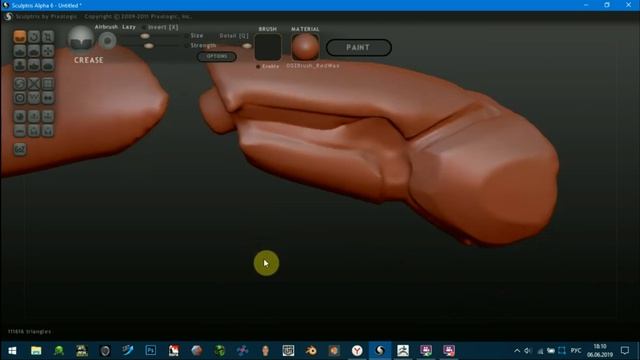
Task: Open the taskbar clock showing 06.06.2019
Action: tap(600, 351)
